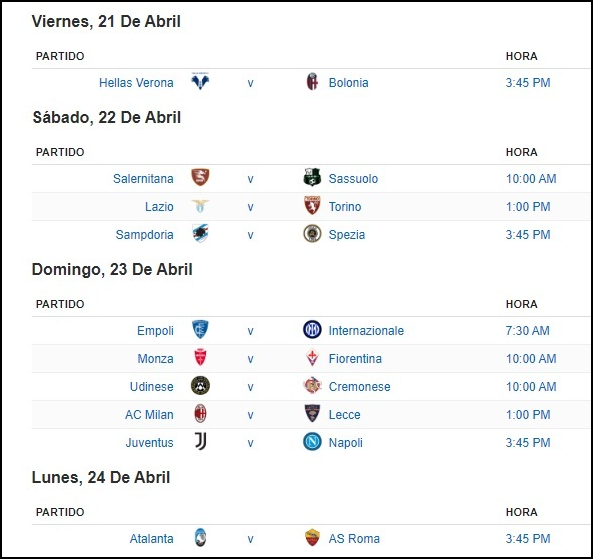Click the AS Roma crest icon
The image size is (593, 559).
tap(312, 537)
